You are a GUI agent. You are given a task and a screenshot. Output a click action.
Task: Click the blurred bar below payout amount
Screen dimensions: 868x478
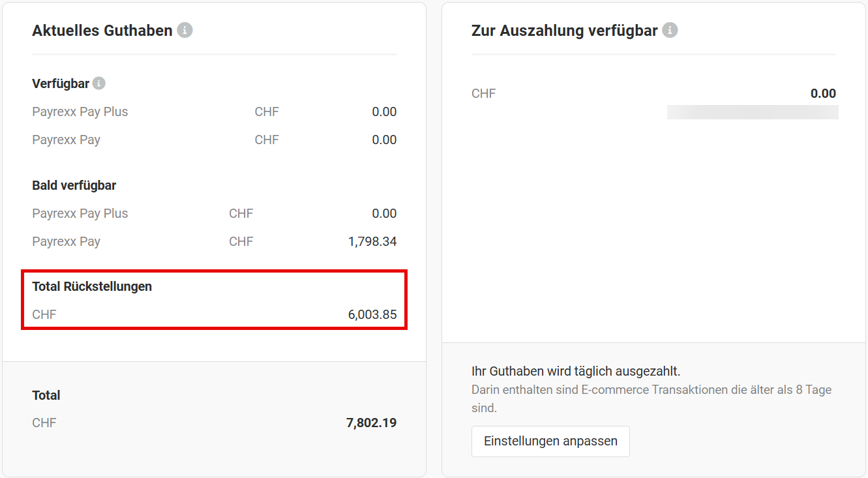(x=752, y=112)
